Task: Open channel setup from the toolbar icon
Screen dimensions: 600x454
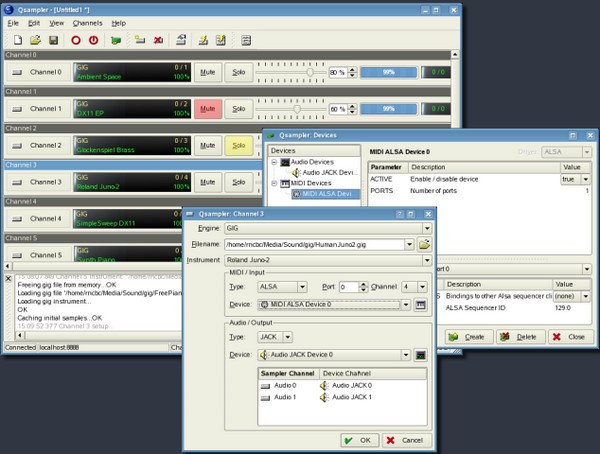Action: pos(181,40)
